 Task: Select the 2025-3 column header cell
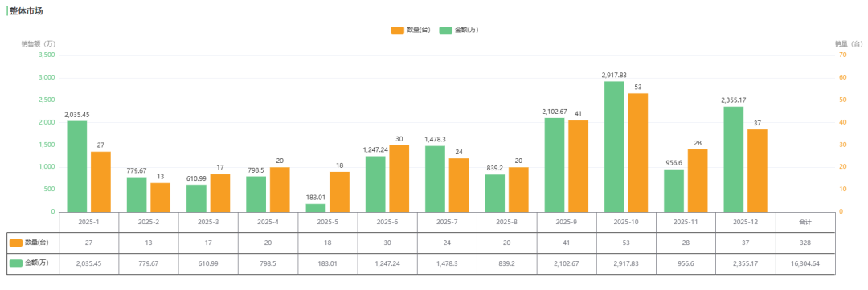(x=209, y=222)
